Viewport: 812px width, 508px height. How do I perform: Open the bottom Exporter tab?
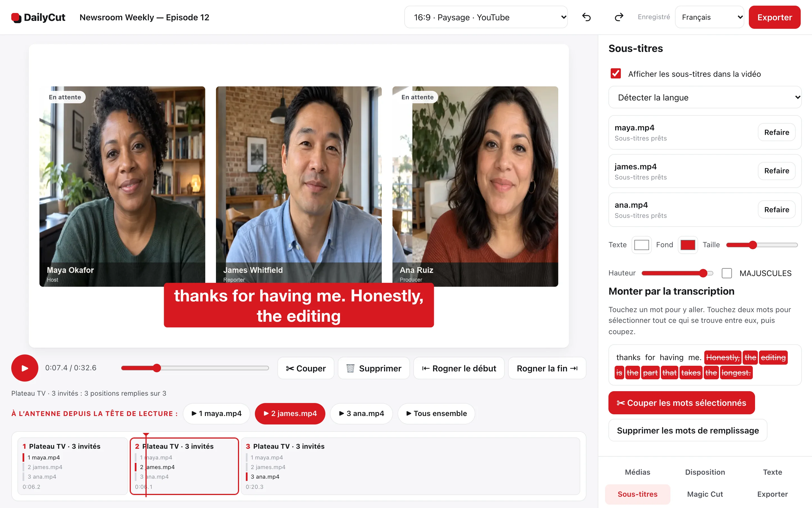tap(773, 494)
